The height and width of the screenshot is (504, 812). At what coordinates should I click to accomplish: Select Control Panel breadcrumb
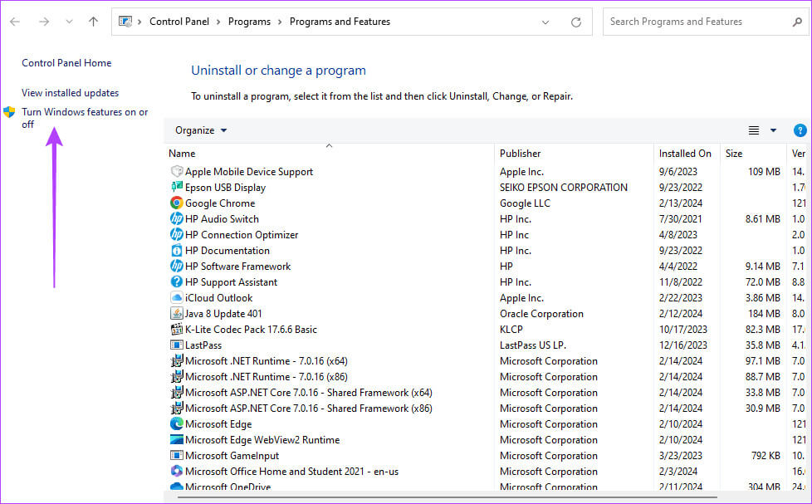(x=179, y=22)
